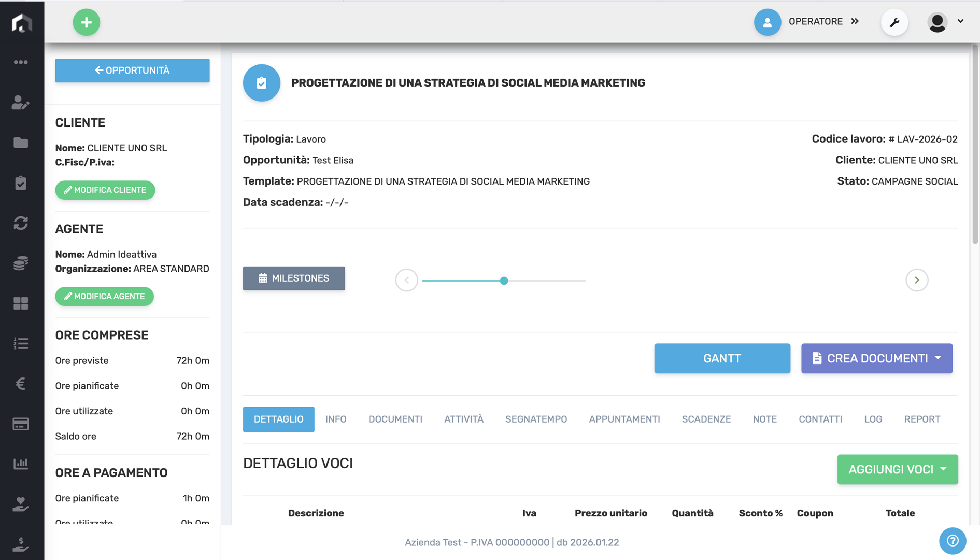Switch to the Segnatempo tab
The image size is (980, 560).
[x=536, y=419]
